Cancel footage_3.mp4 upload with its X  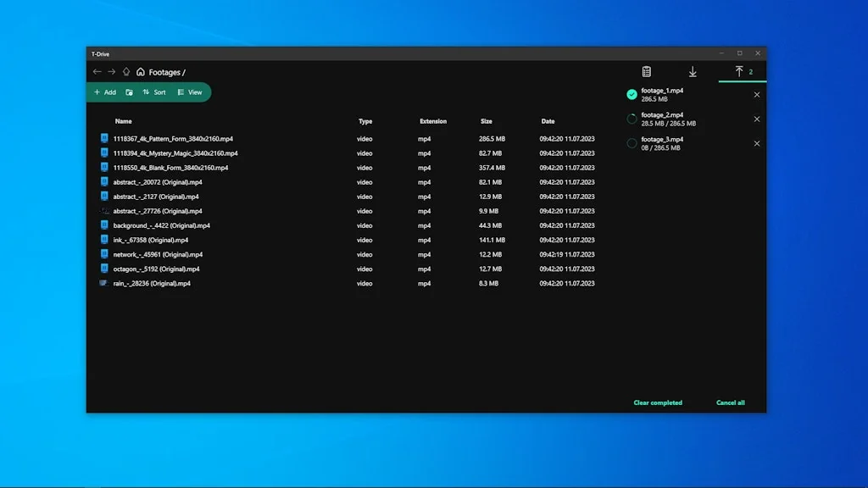[x=757, y=143]
